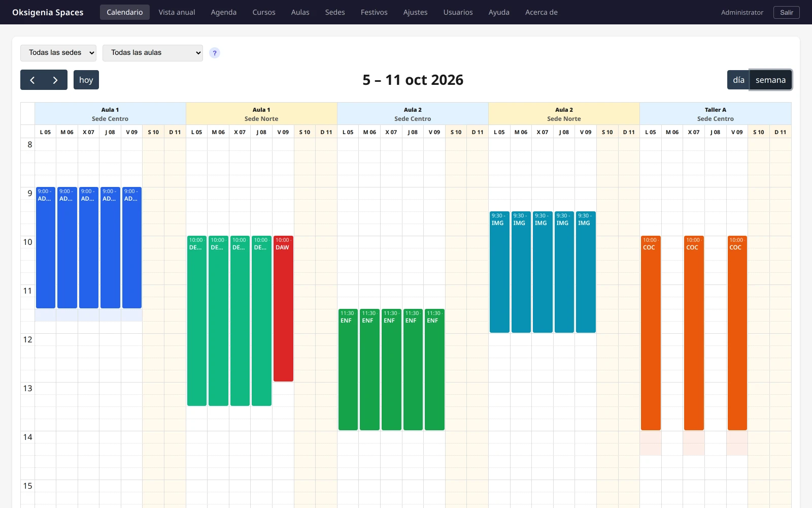
Task: Open the Vista anual menu item
Action: (177, 12)
